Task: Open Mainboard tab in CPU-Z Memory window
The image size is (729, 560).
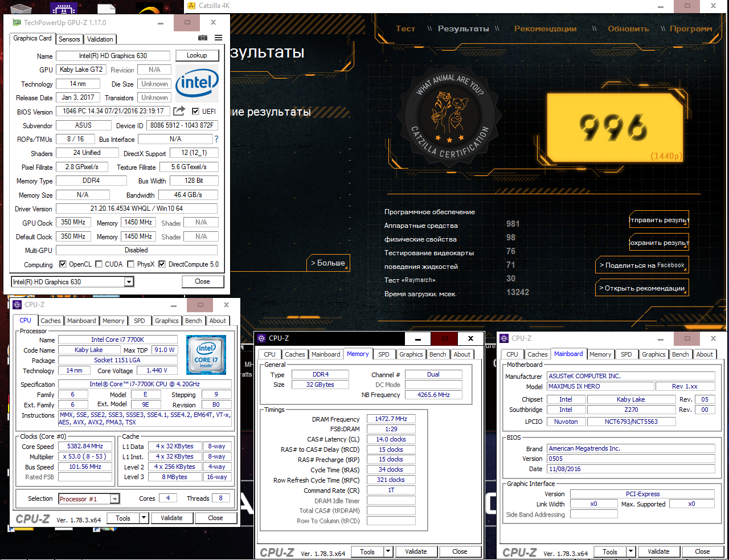Action: click(326, 354)
